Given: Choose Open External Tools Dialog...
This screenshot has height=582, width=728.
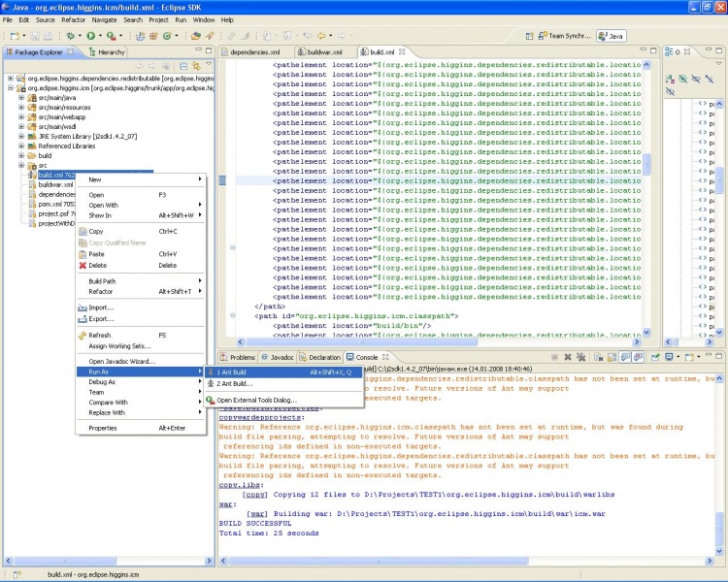Looking at the screenshot, I should tap(283, 400).
